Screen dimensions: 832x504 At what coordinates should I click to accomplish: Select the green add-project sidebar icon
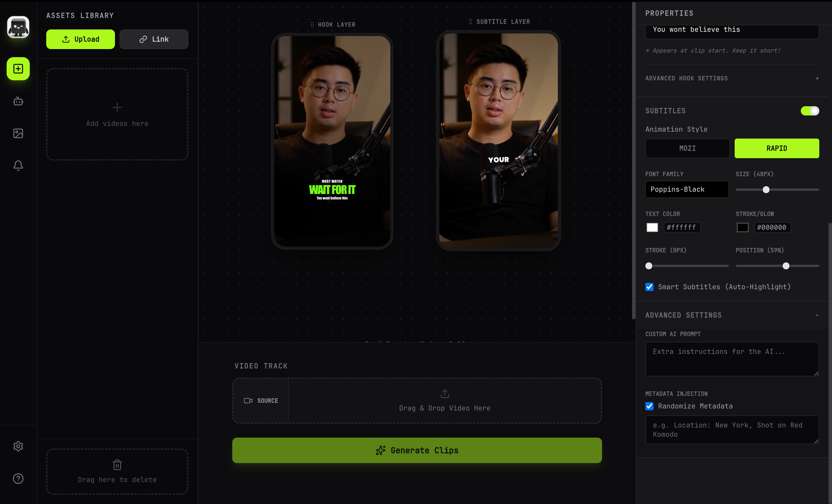[18, 69]
